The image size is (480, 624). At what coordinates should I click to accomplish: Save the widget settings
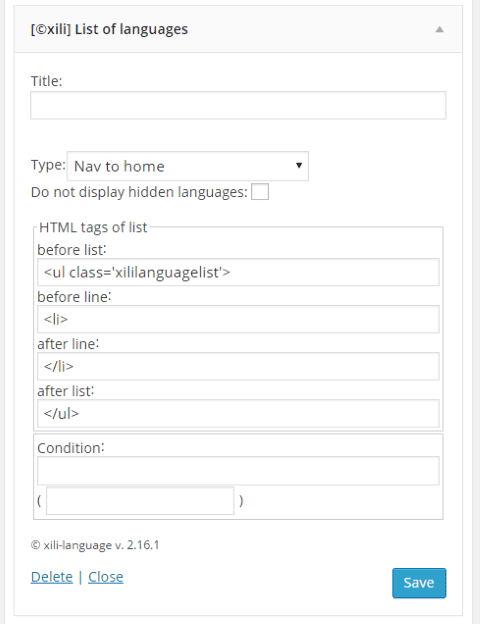[419, 583]
